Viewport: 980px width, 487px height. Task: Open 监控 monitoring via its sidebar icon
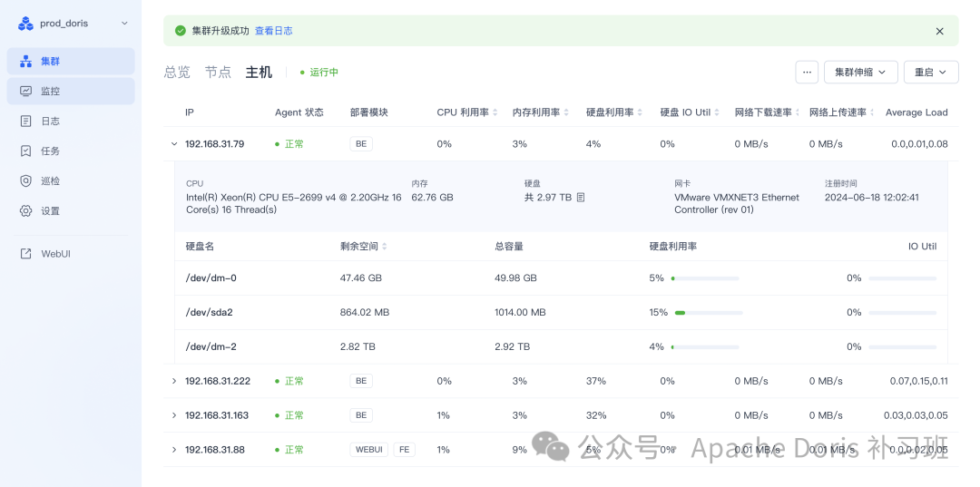point(25,92)
